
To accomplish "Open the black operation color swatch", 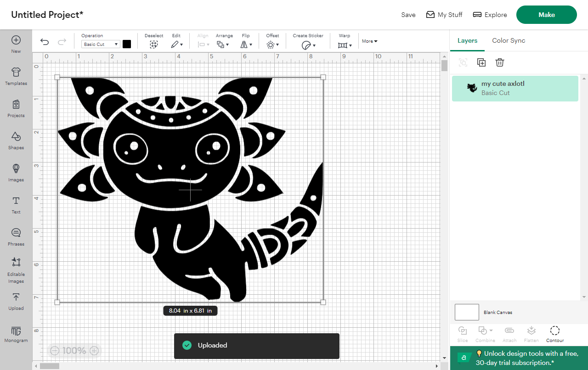I will tap(127, 44).
